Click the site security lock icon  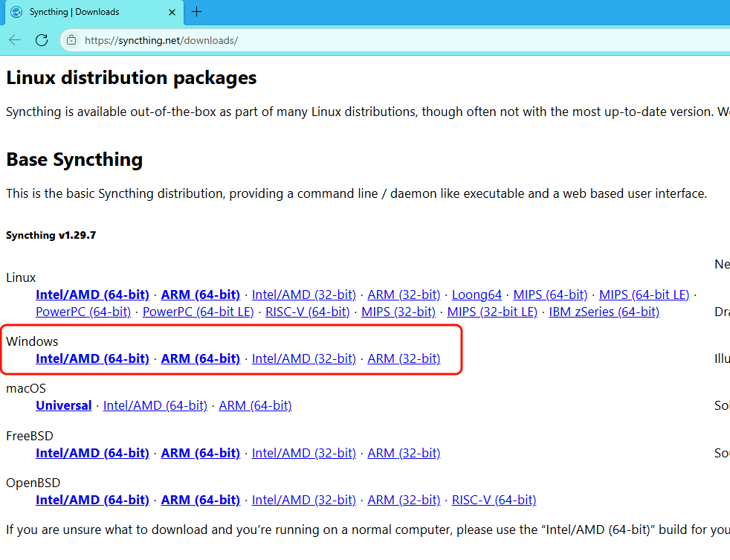pyautogui.click(x=70, y=40)
